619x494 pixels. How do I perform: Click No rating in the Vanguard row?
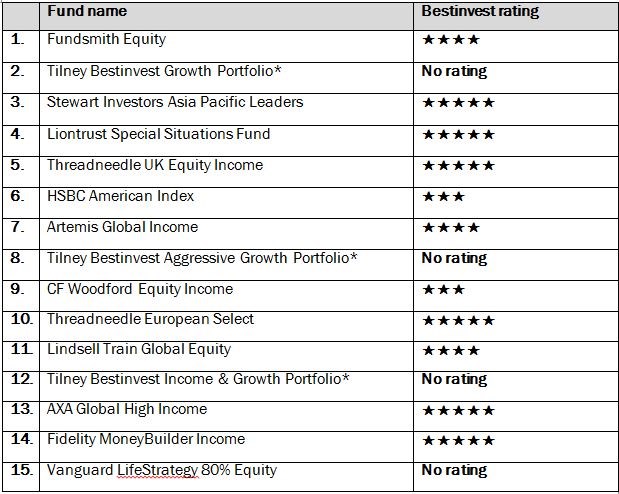point(454,470)
